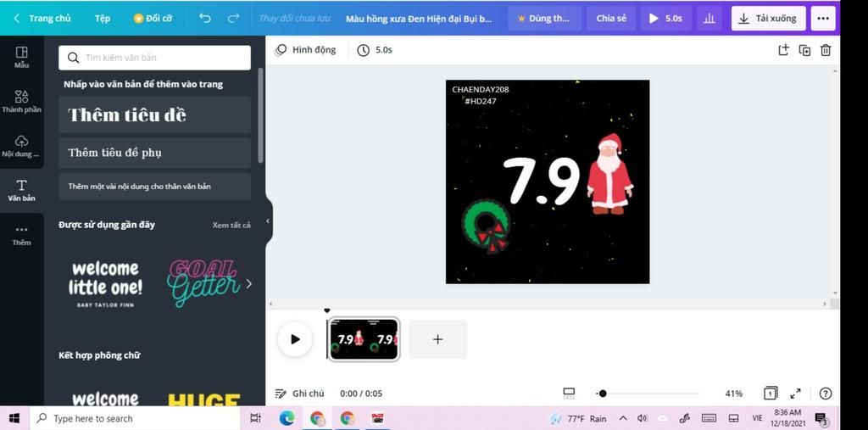
Task: Open the insights chart icon
Action: coord(709,19)
